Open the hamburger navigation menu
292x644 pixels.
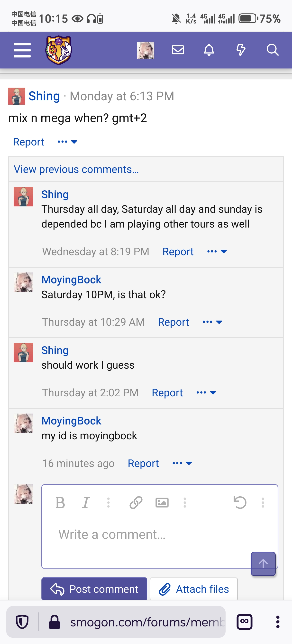point(22,50)
